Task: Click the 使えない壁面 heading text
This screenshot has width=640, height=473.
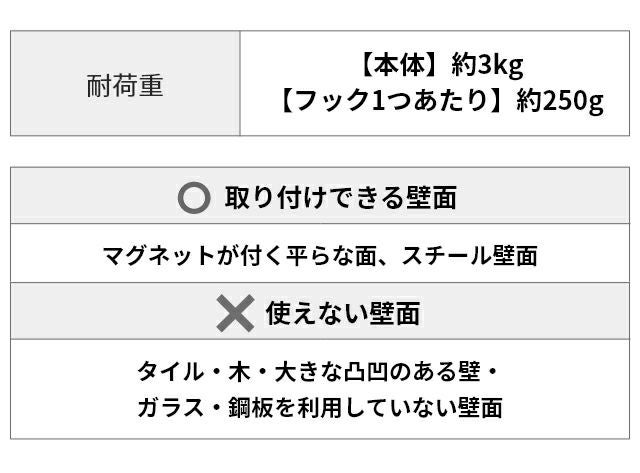Action: [x=342, y=314]
